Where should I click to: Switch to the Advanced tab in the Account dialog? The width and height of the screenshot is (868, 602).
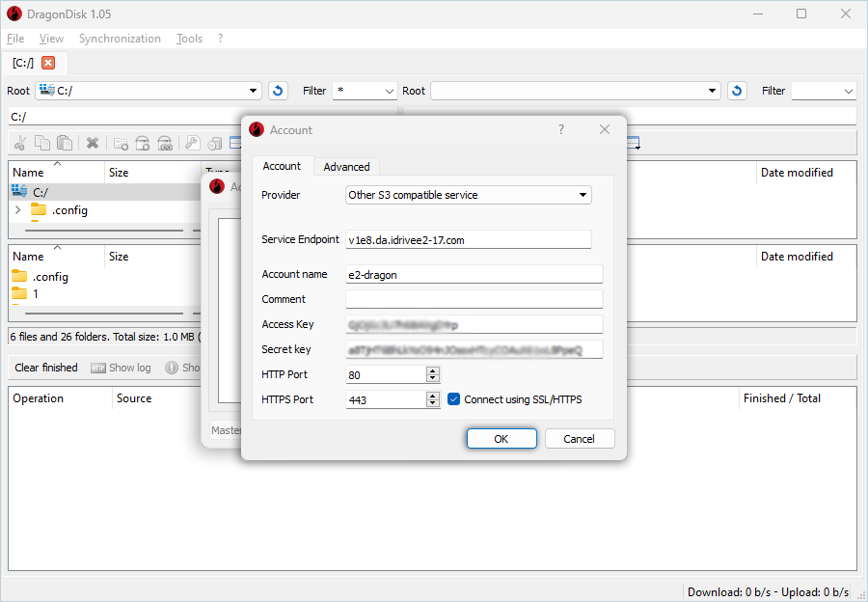coord(346,167)
